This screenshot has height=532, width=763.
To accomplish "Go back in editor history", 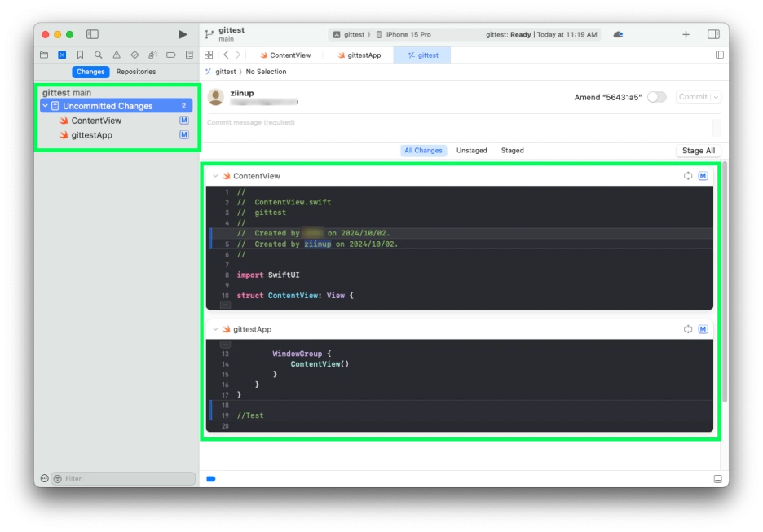I will click(227, 55).
